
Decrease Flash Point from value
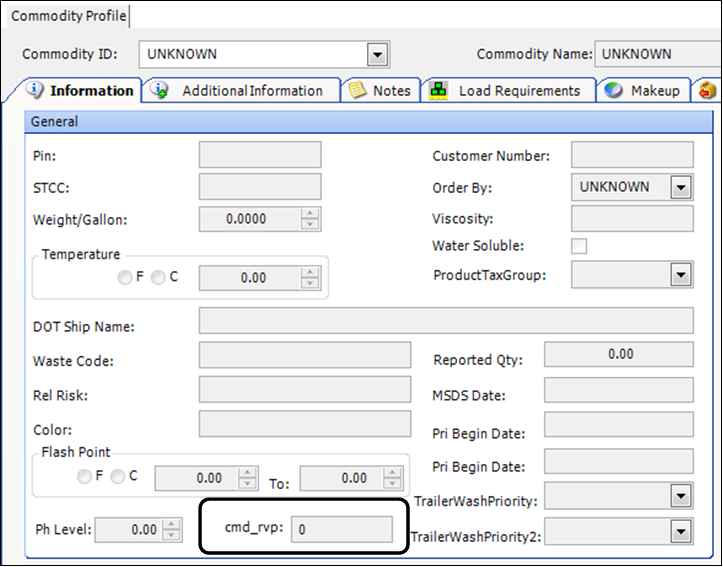point(248,484)
